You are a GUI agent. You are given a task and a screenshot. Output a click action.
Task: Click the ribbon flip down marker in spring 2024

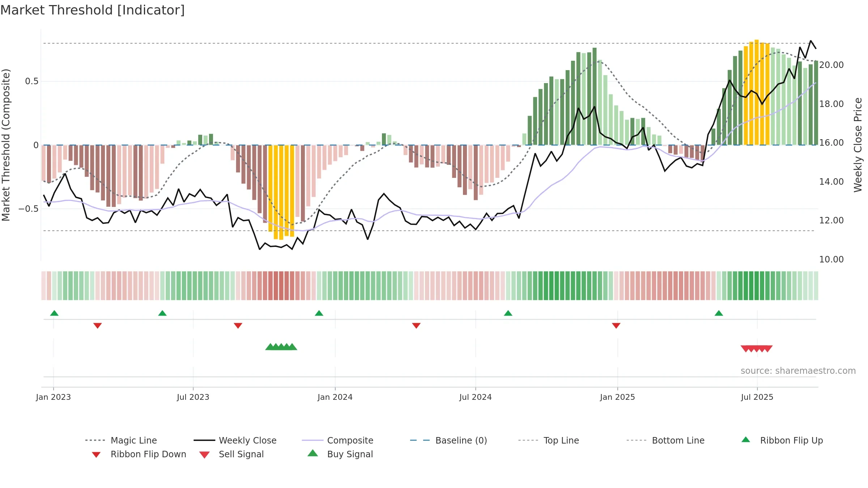[416, 326]
